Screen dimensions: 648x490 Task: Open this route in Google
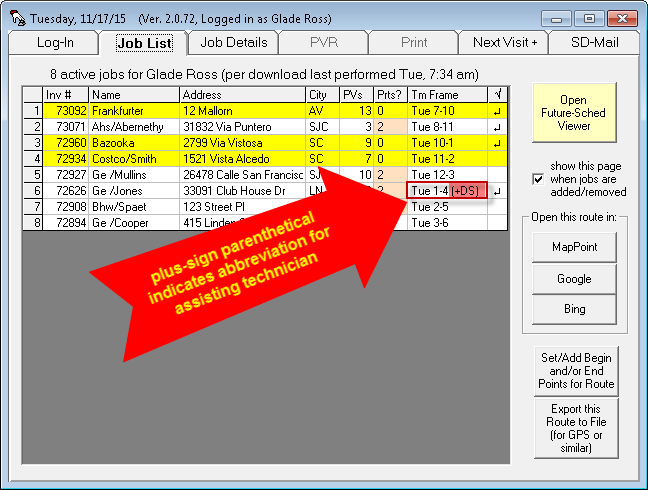tap(574, 278)
